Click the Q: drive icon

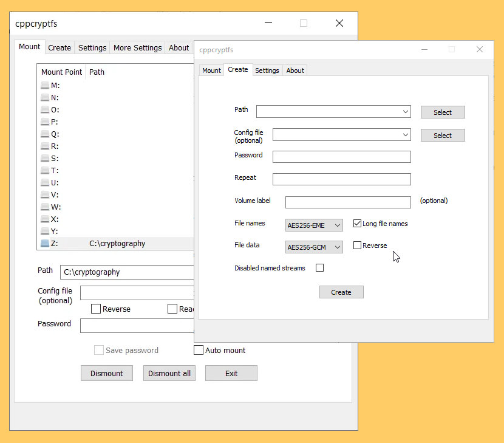coord(45,134)
